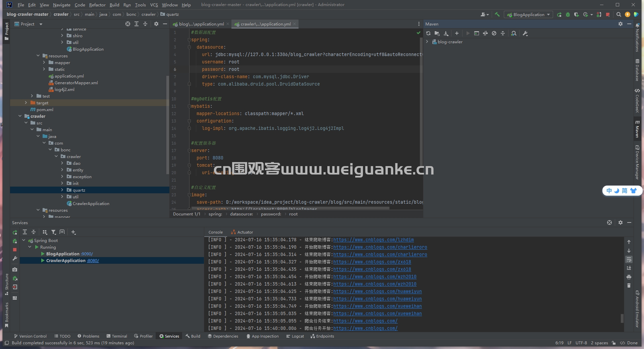Collapse Spring Boot services node
Viewport: 644px width, 349px height.
click(x=24, y=240)
